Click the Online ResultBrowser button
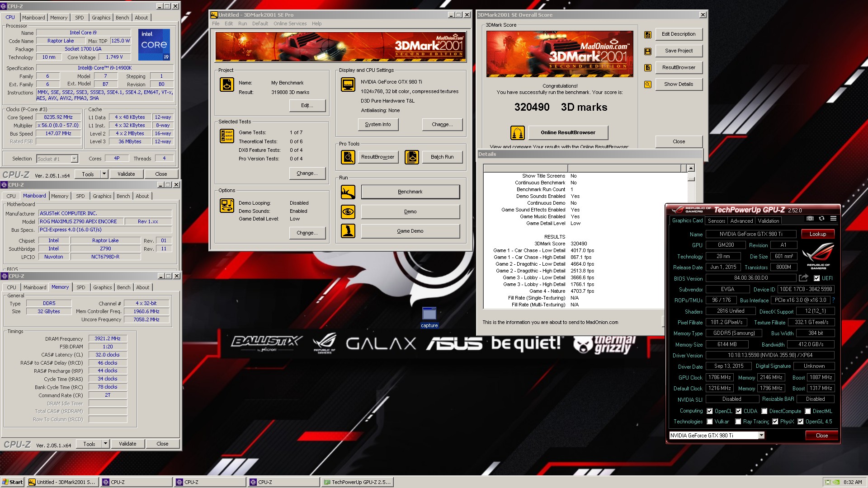868x488 pixels. coord(568,133)
